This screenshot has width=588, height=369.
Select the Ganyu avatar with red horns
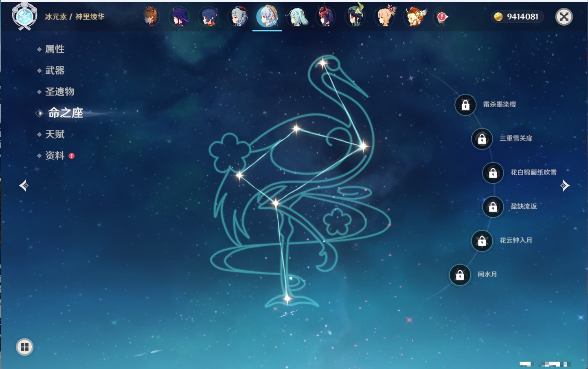239,17
